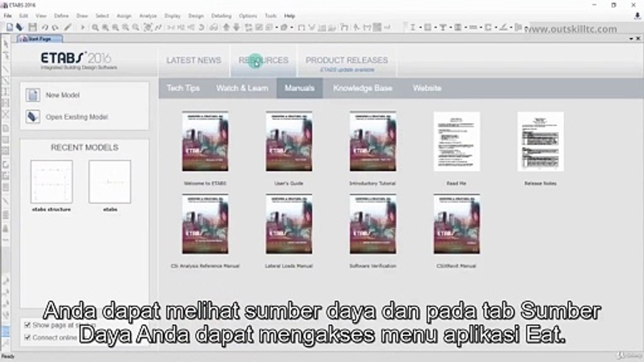Toggle Connect online checkbox
644x362 pixels.
click(28, 337)
